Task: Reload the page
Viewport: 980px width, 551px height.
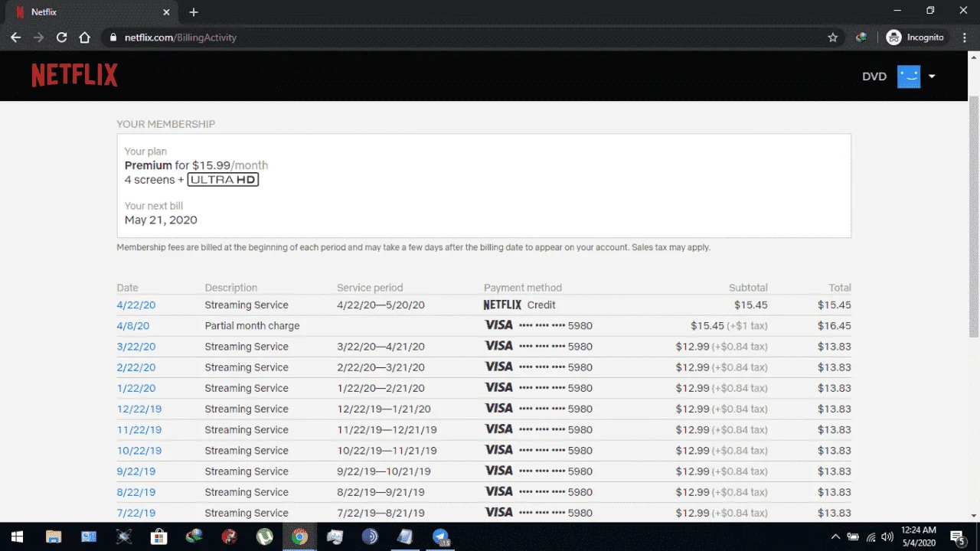Action: click(x=62, y=37)
